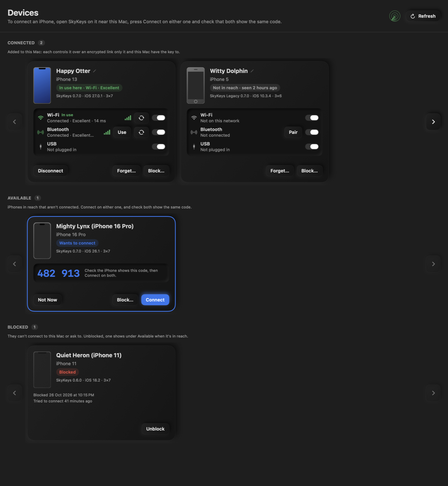Connect to Mighty Lynx
The width and height of the screenshot is (448, 486).
[155, 300]
